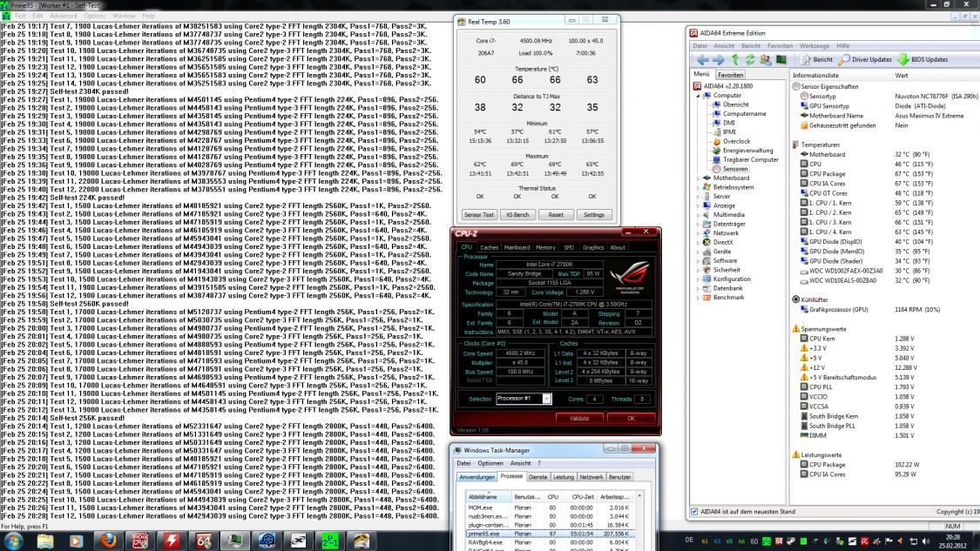Image resolution: width=980 pixels, height=551 pixels.
Task: Expand the Datenträger node in AIDA64 tree
Action: coord(698,224)
